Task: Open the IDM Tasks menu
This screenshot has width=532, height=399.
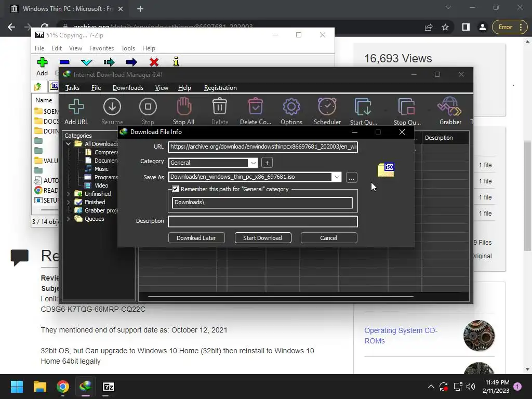Action: tap(72, 87)
